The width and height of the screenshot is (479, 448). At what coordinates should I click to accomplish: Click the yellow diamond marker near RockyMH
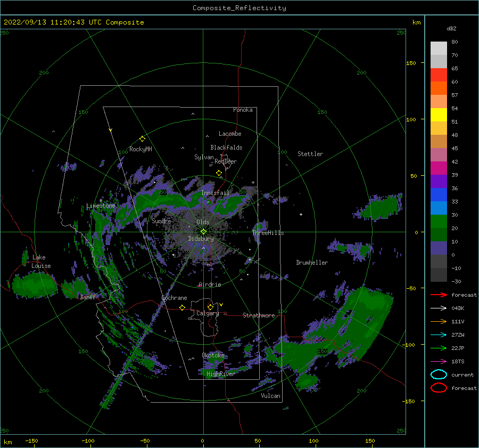pos(142,139)
